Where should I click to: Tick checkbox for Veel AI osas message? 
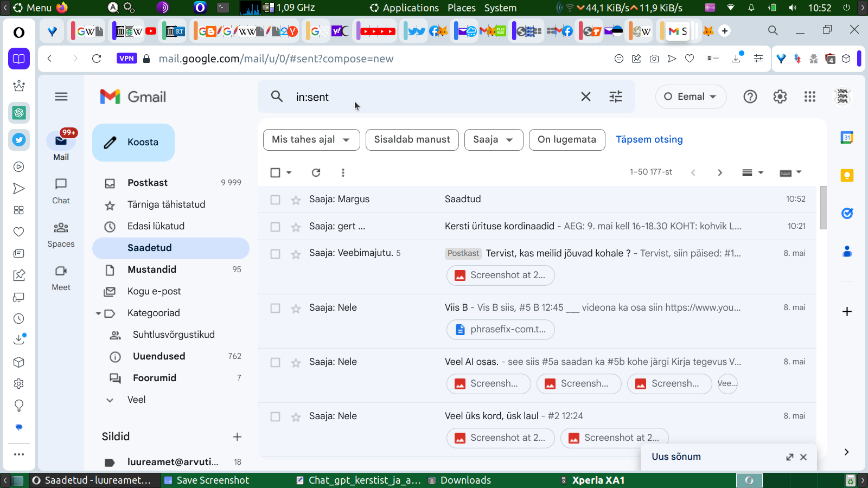click(276, 362)
